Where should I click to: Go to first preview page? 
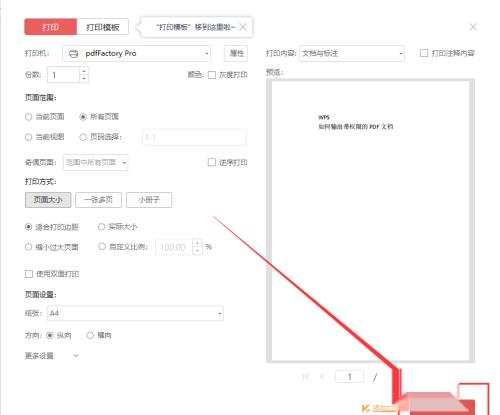[x=305, y=377]
